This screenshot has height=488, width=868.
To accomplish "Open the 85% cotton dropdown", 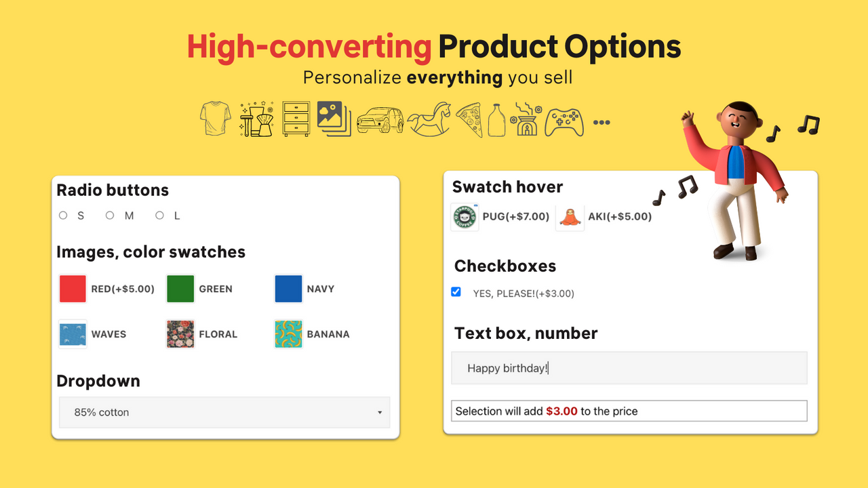I will 224,412.
